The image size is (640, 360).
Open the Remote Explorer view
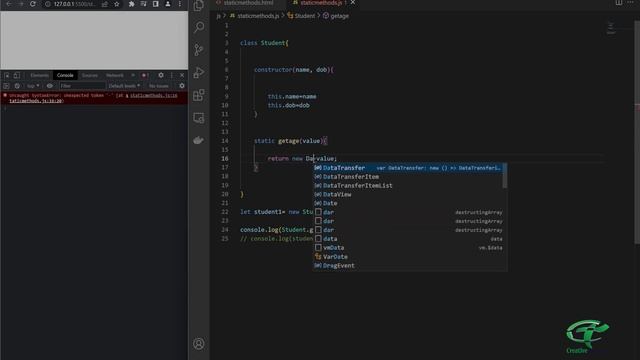point(199,118)
